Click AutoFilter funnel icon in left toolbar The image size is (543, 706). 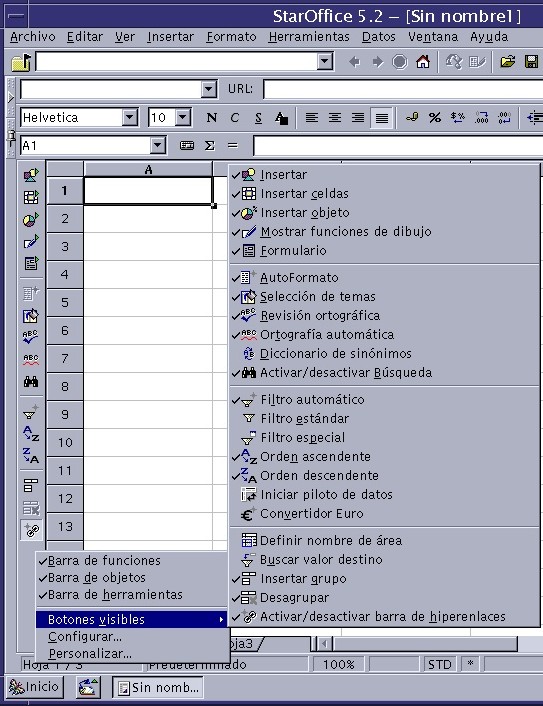(x=31, y=412)
